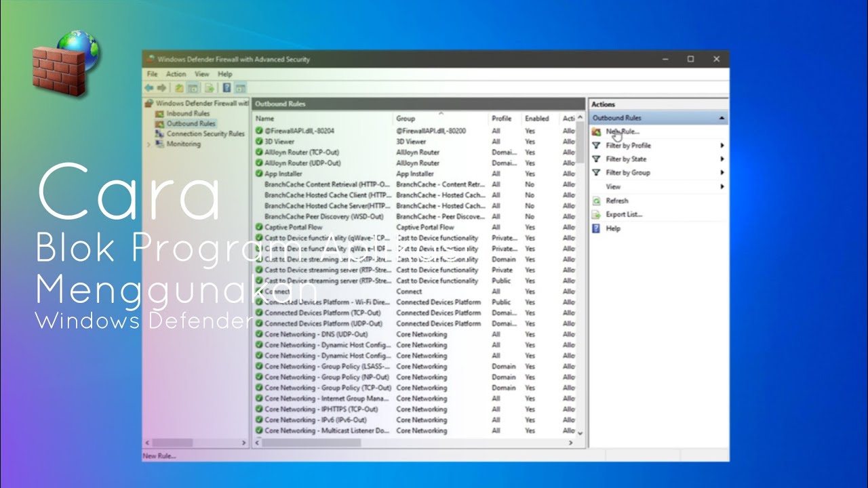The height and width of the screenshot is (488, 868).
Task: Select BranchCache Hosted Cache Server rule
Action: tap(328, 205)
